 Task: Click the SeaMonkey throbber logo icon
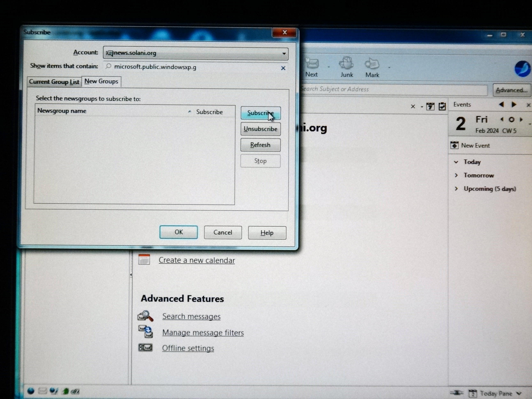click(522, 69)
